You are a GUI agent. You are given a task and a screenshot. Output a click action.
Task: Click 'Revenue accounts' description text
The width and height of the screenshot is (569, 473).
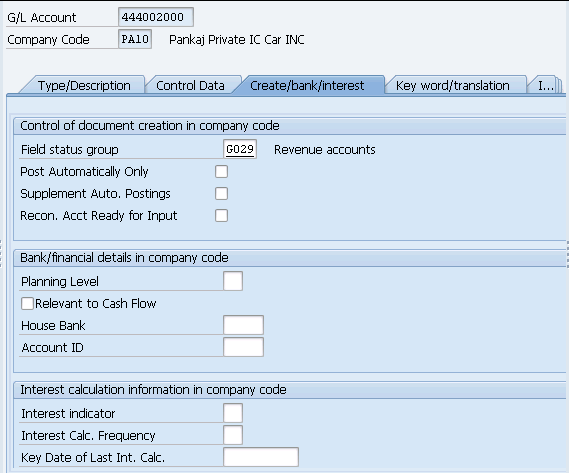pyautogui.click(x=324, y=150)
